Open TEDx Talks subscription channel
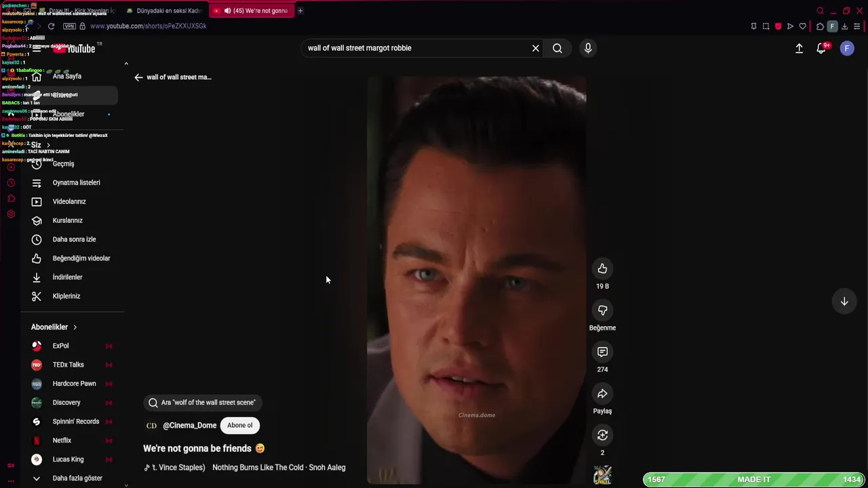 (x=68, y=365)
